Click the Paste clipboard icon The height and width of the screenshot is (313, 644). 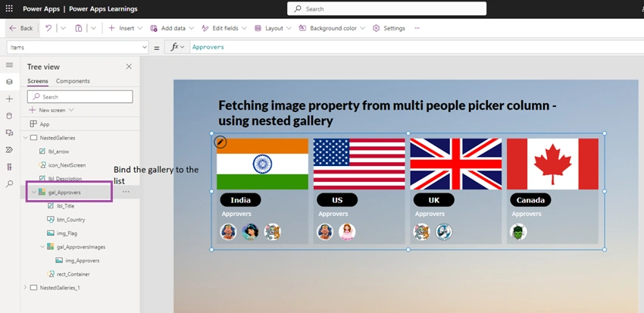79,28
